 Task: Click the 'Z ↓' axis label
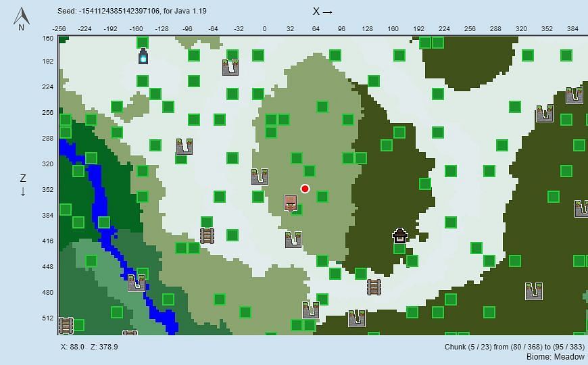23,185
